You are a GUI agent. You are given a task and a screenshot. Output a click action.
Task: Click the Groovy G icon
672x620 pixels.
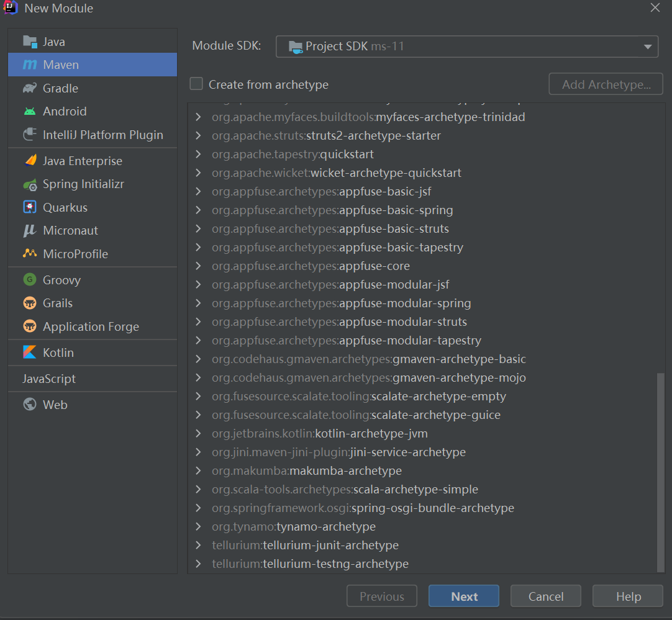[30, 280]
